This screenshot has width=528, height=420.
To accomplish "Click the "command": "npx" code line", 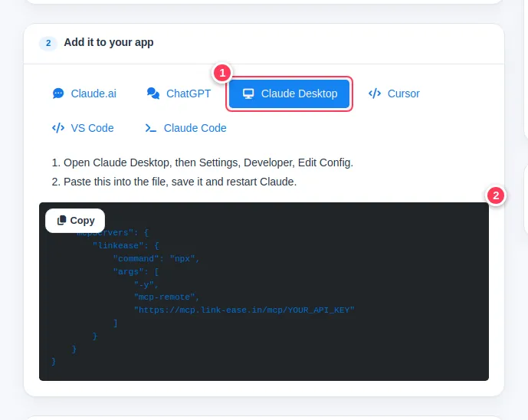I will [156, 259].
